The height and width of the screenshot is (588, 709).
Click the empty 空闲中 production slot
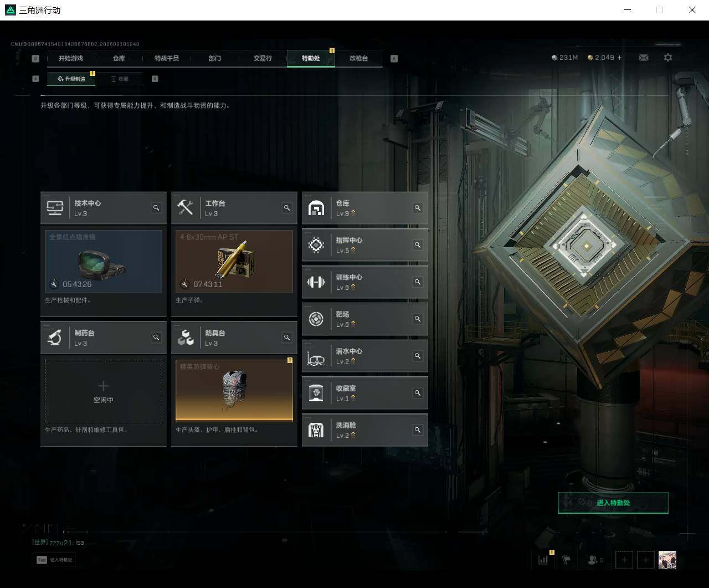click(x=104, y=391)
